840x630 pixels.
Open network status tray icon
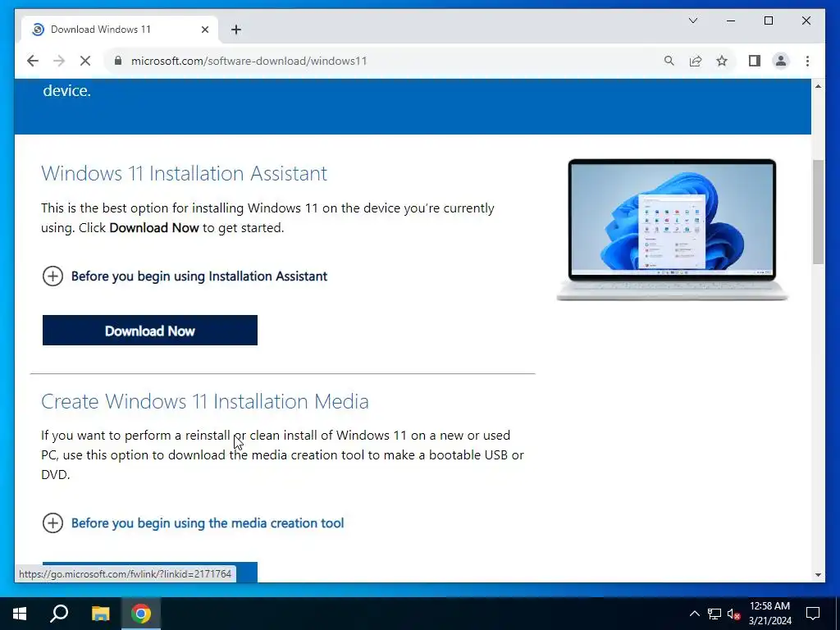714,614
